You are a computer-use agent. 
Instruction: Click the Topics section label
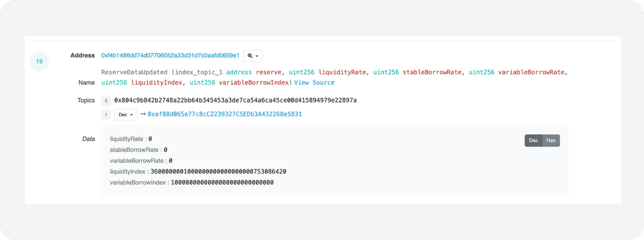pos(86,100)
